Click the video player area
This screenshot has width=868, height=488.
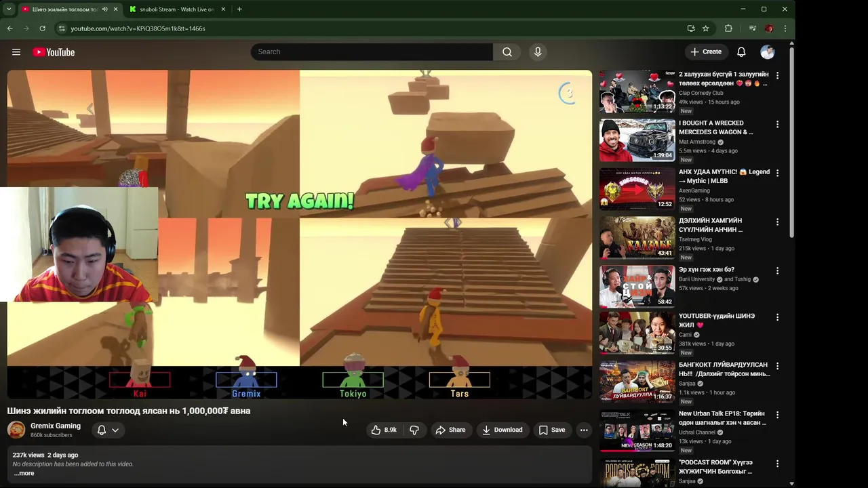click(300, 235)
